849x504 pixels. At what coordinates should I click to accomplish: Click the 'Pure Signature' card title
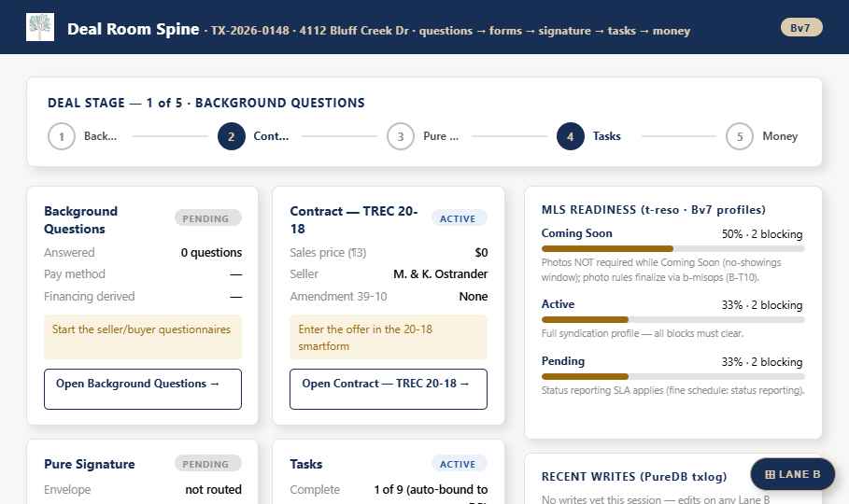pyautogui.click(x=90, y=464)
